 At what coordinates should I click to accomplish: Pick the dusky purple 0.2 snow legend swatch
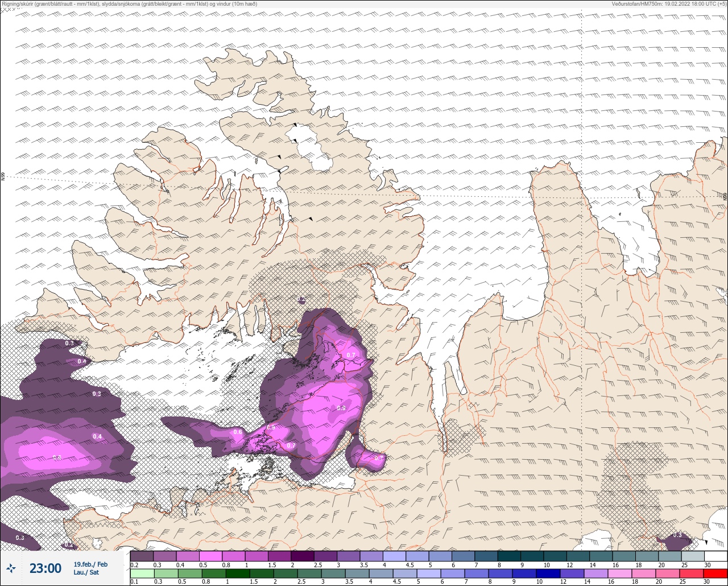142,556
